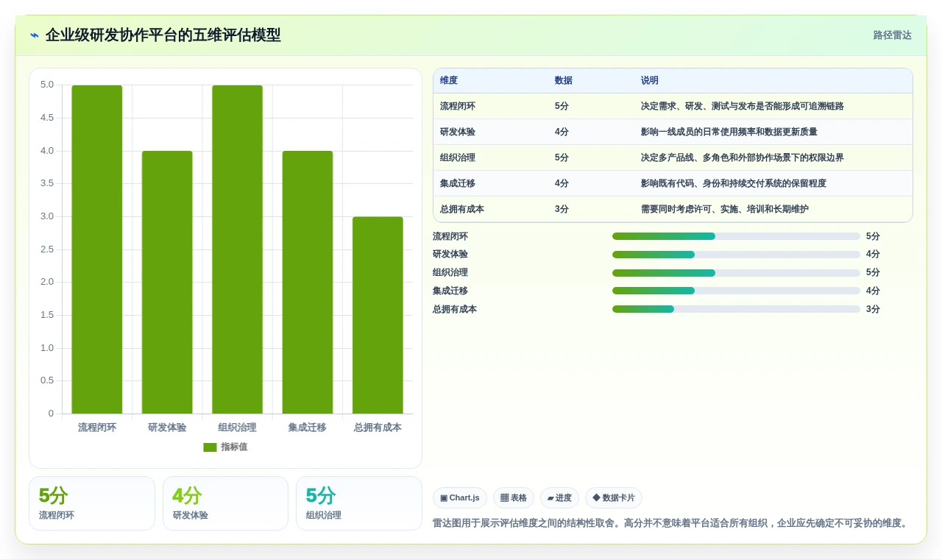Select the Chart.js tag chip
This screenshot has height=560, width=942.
point(460,498)
